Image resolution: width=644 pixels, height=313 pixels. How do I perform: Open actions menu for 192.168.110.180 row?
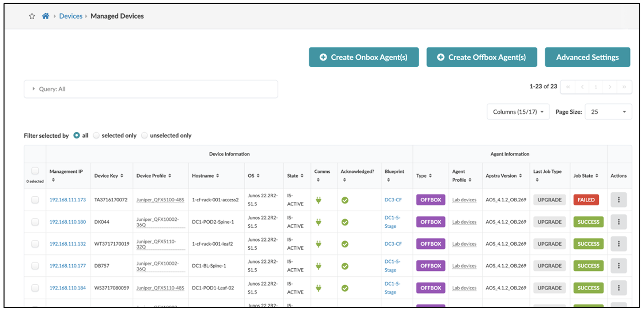click(x=619, y=222)
